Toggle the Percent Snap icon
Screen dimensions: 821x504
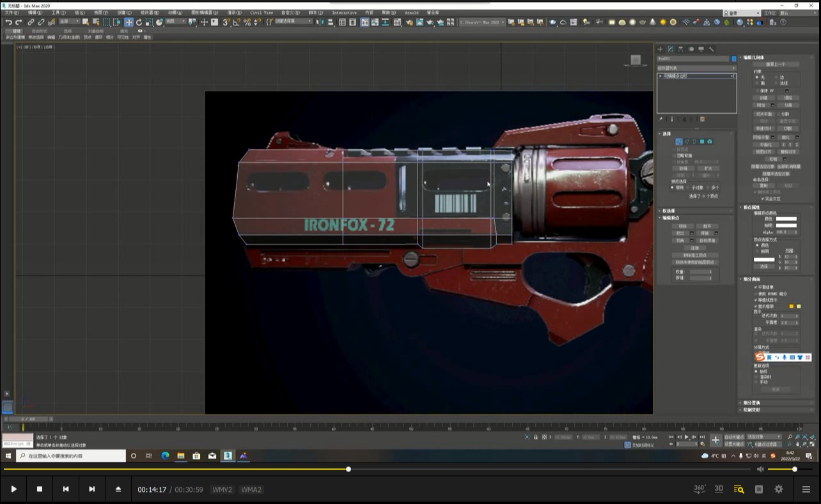(247, 22)
